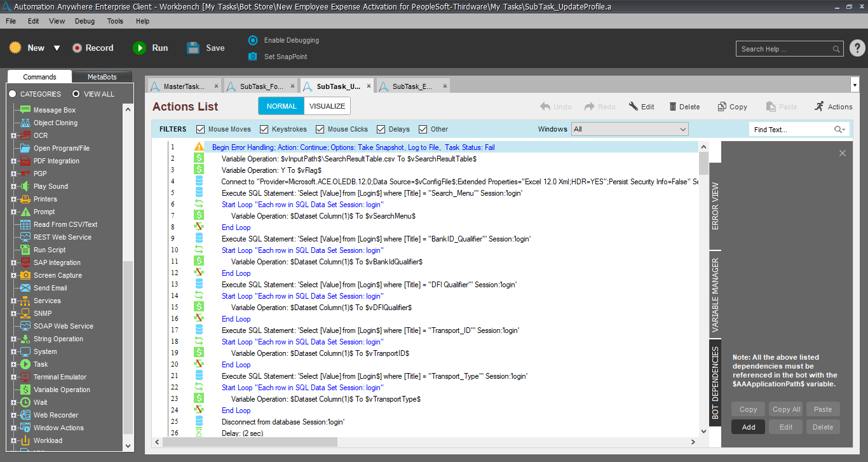Screen dimensions: 868x462
Task: Switch to the MetaBots tab
Action: coord(102,77)
